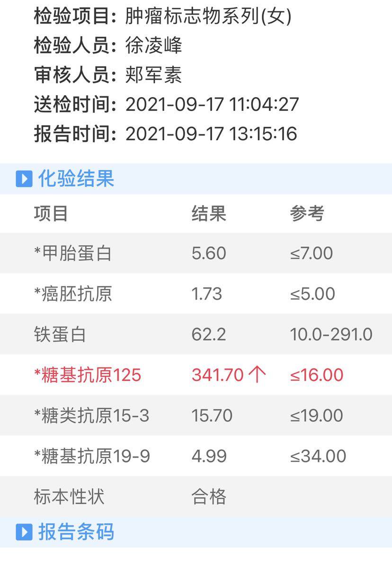Tap the 检验项目 test name line
Viewport: 392px width, 561px height.
coord(163,17)
